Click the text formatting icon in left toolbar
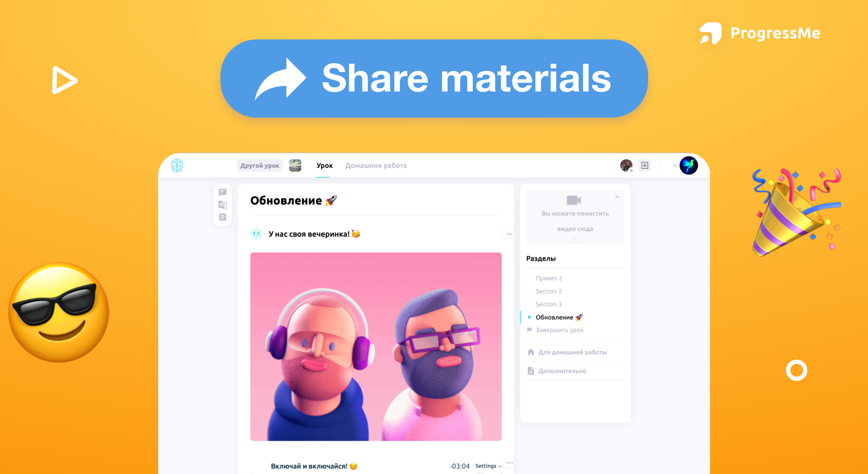 coord(223,205)
